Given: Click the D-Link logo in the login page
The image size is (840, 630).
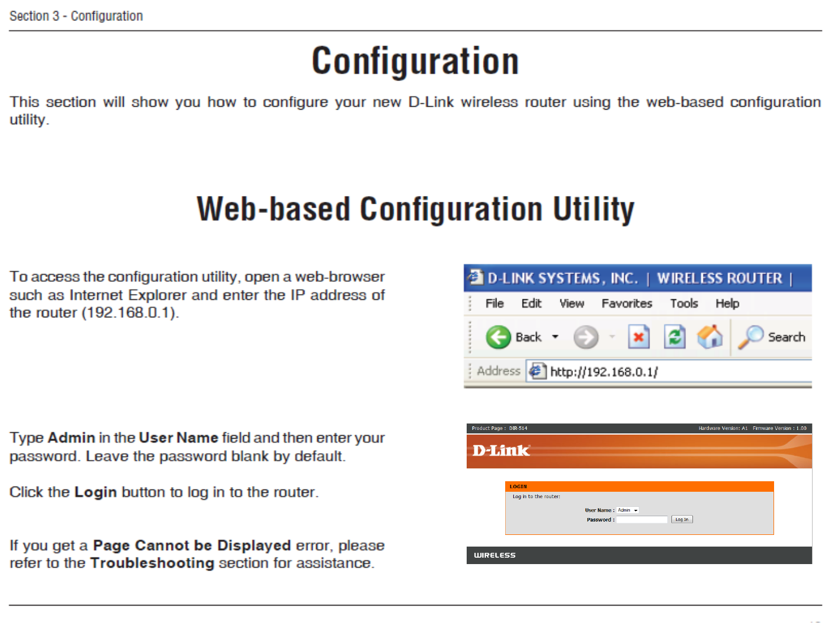Looking at the screenshot, I should point(501,450).
